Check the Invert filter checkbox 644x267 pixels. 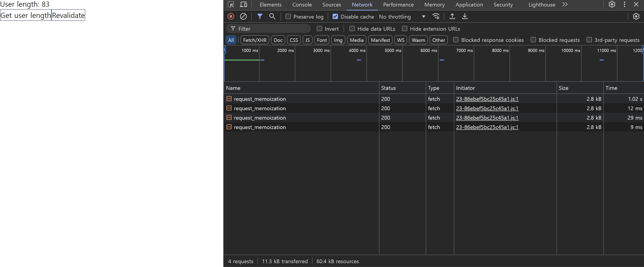(319, 28)
